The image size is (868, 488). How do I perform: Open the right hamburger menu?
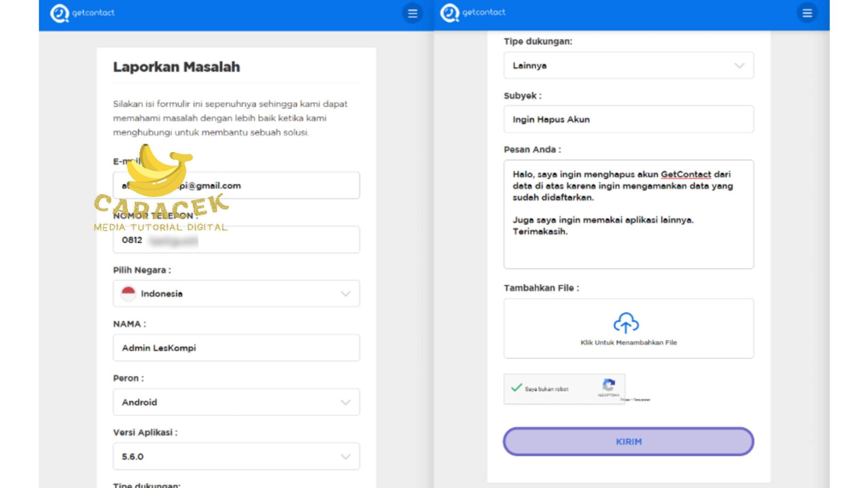click(807, 13)
